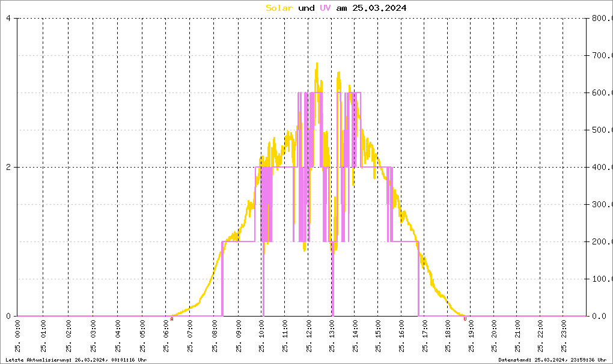Click the time label '25. 00:00'
The height and width of the screenshot is (364, 613).
(17, 336)
